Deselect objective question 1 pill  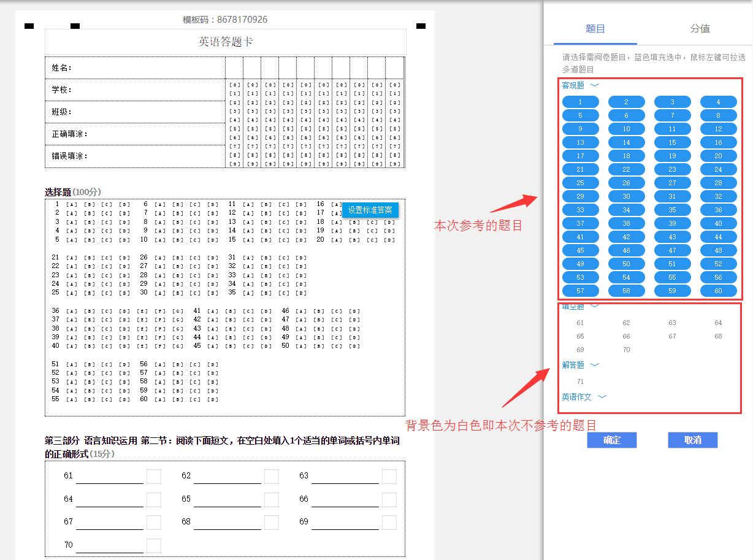(580, 102)
